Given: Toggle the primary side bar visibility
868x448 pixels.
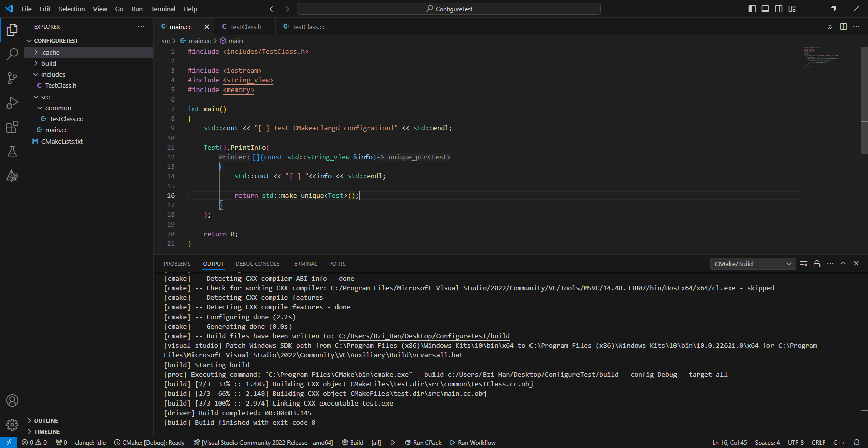Looking at the screenshot, I should tap(752, 9).
